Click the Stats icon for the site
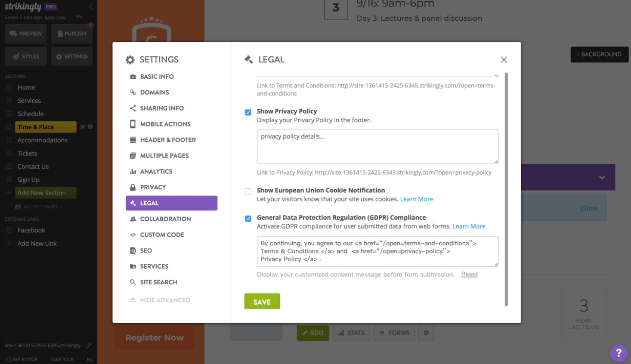 (x=351, y=333)
